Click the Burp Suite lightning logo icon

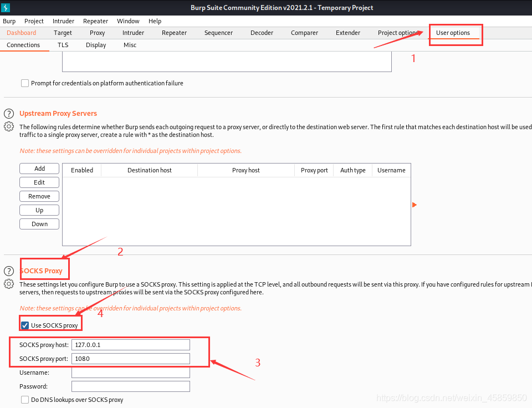click(6, 7)
